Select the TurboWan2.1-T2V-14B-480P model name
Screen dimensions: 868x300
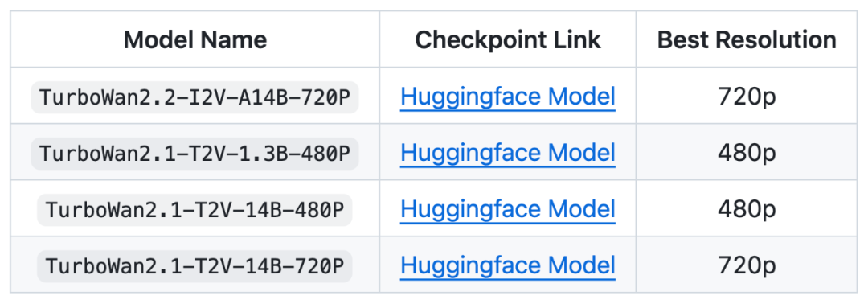click(x=194, y=210)
